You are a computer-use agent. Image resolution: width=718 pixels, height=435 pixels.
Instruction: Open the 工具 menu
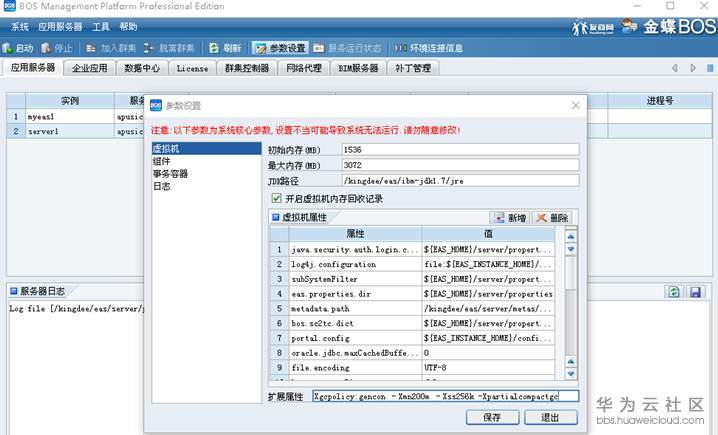[101, 27]
